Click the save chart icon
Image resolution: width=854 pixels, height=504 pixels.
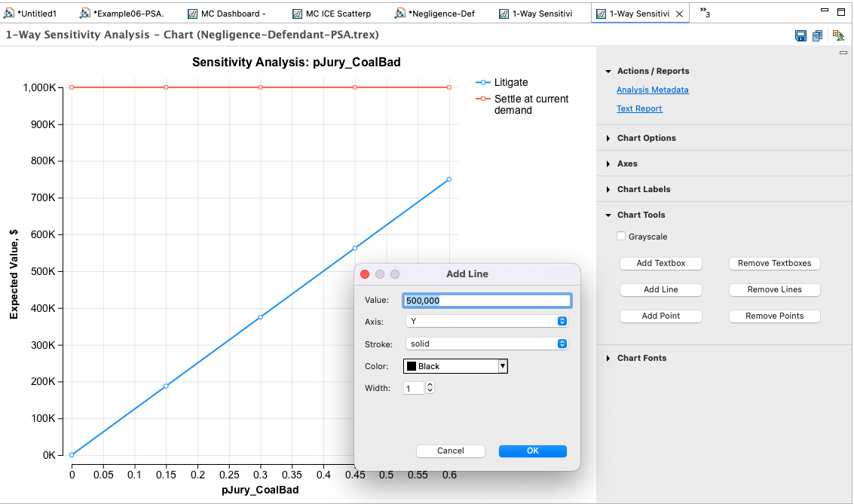(x=801, y=35)
